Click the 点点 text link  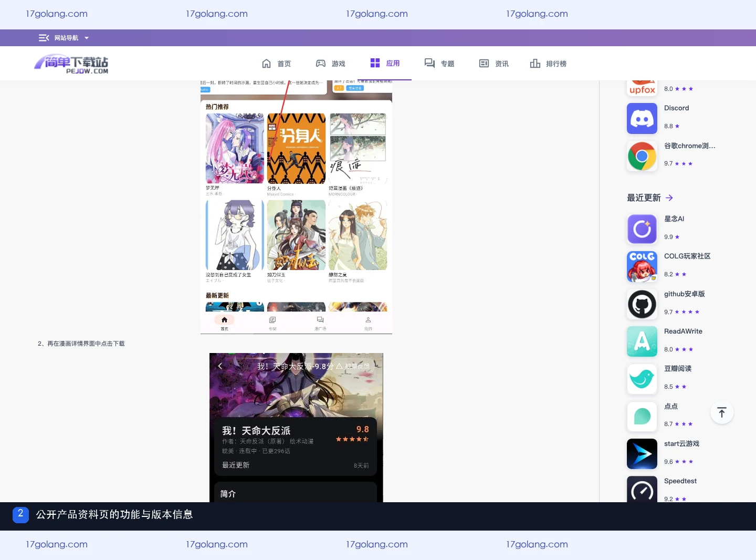tap(671, 407)
